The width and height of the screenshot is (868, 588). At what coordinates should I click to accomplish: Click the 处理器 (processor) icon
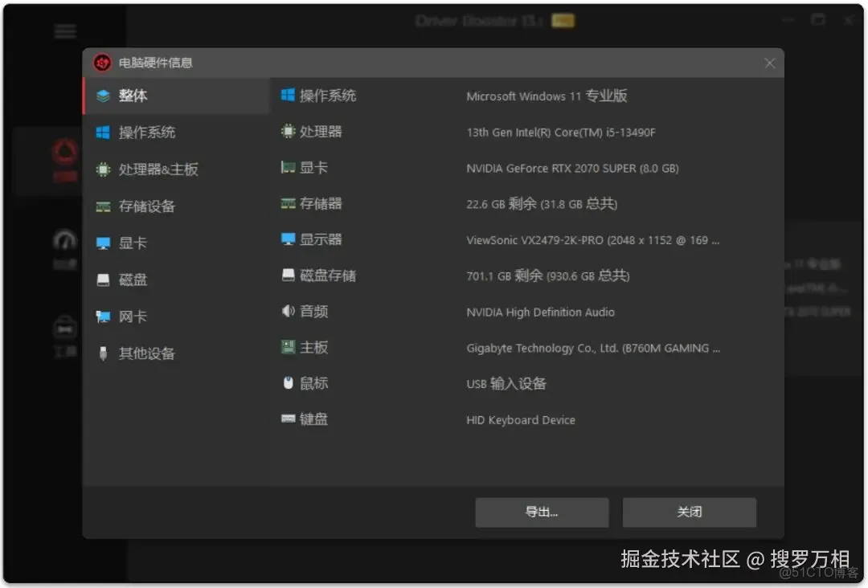point(288,132)
